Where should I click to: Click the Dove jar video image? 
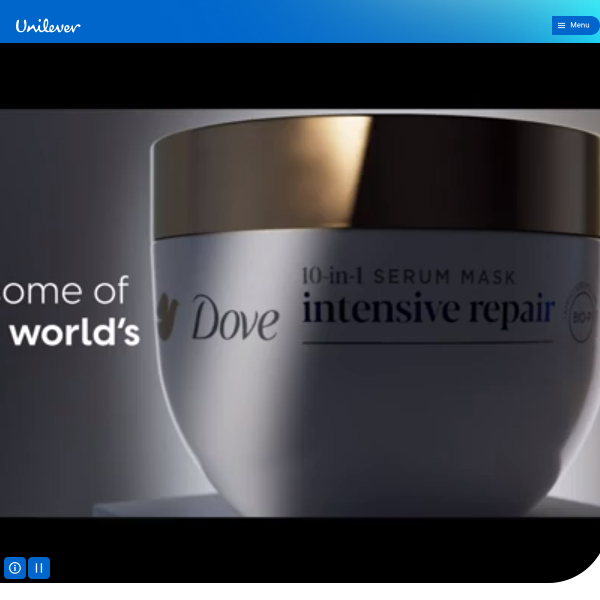click(x=300, y=313)
